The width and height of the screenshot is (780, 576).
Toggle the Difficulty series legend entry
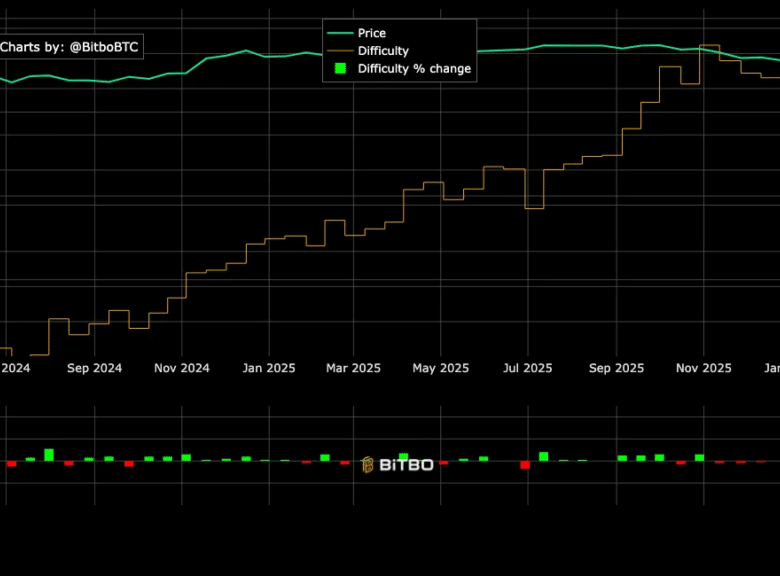point(383,51)
